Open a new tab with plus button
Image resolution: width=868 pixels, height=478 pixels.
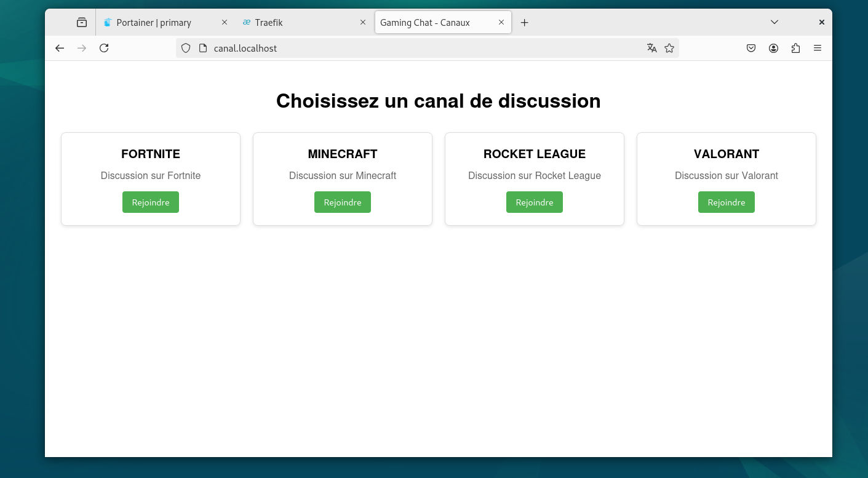(x=524, y=23)
